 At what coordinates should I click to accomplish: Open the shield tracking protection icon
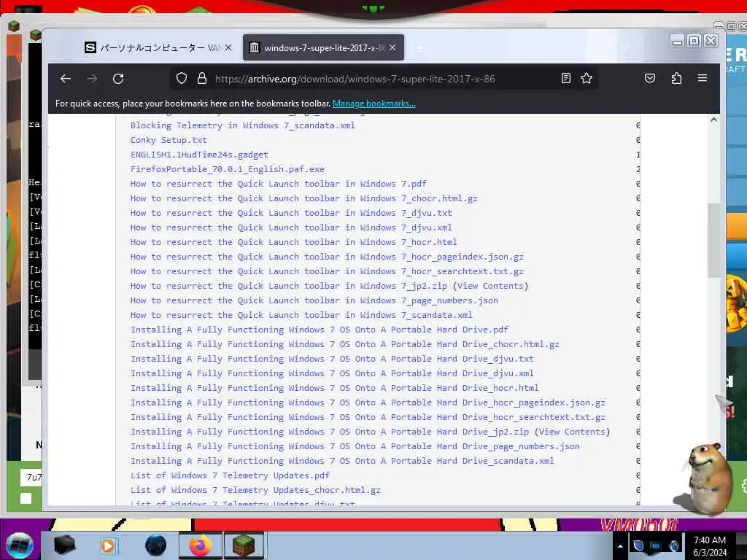point(182,78)
